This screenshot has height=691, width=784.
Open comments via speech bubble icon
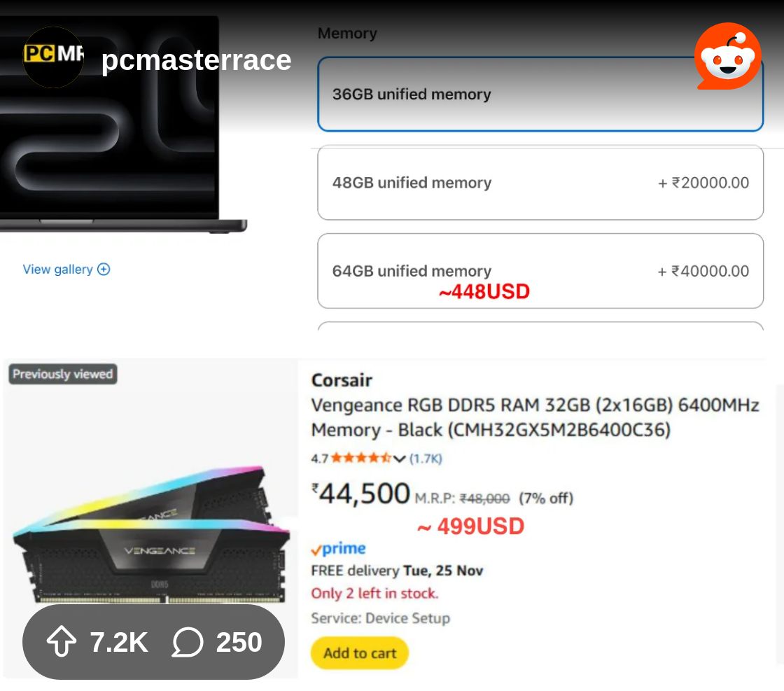(188, 642)
